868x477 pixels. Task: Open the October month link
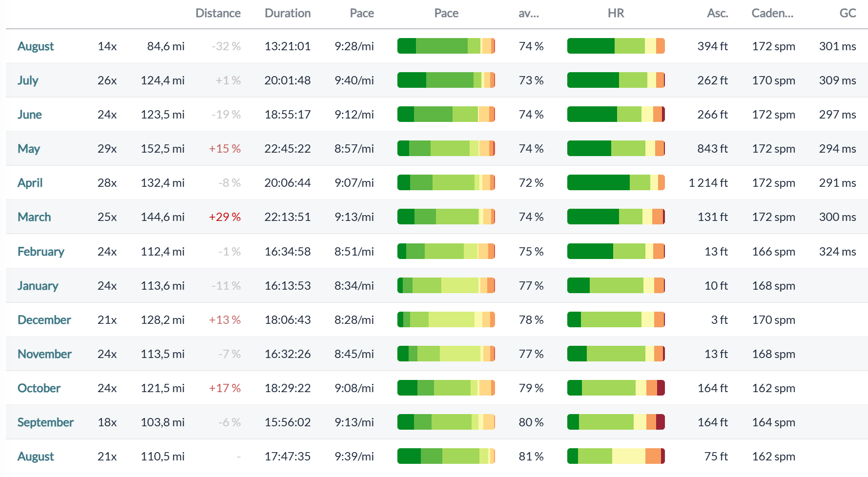(39, 388)
